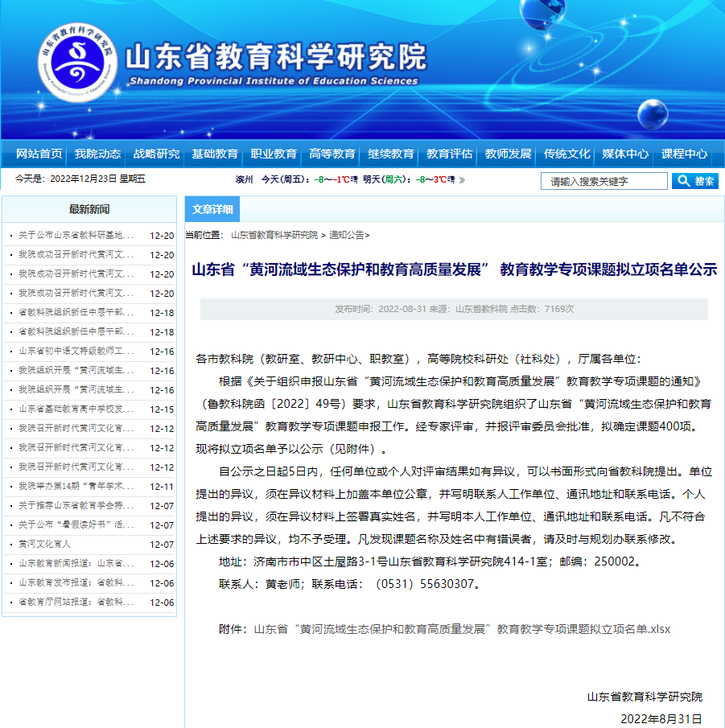This screenshot has height=728, width=725.
Task: Go to the 我院动态 menu section
Action: point(97,154)
